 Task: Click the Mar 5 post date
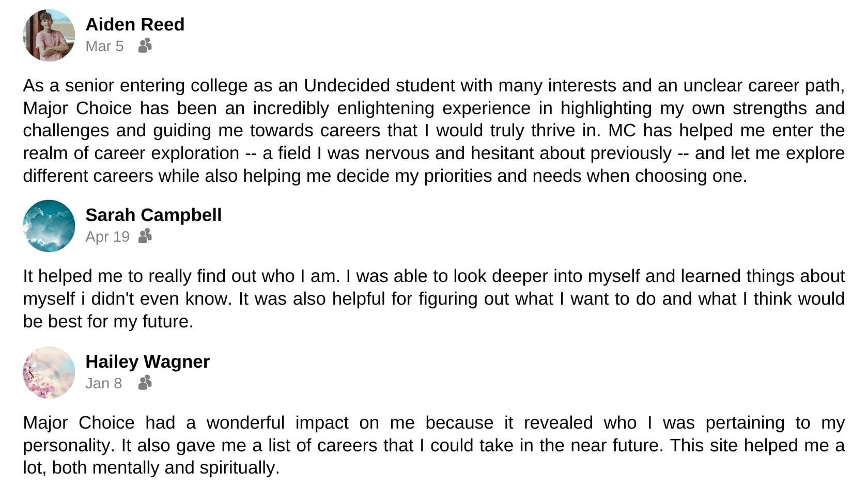point(104,46)
